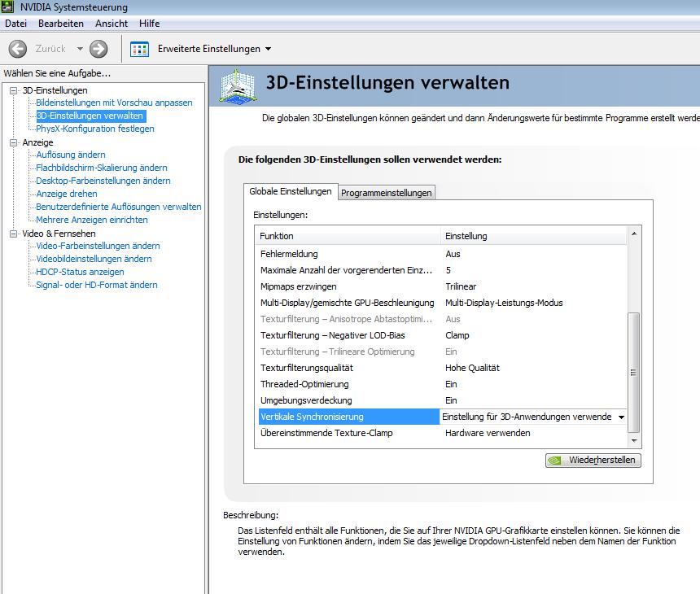700x594 pixels.
Task: Open Signal- oder HD-Format ändern
Action: (96, 285)
